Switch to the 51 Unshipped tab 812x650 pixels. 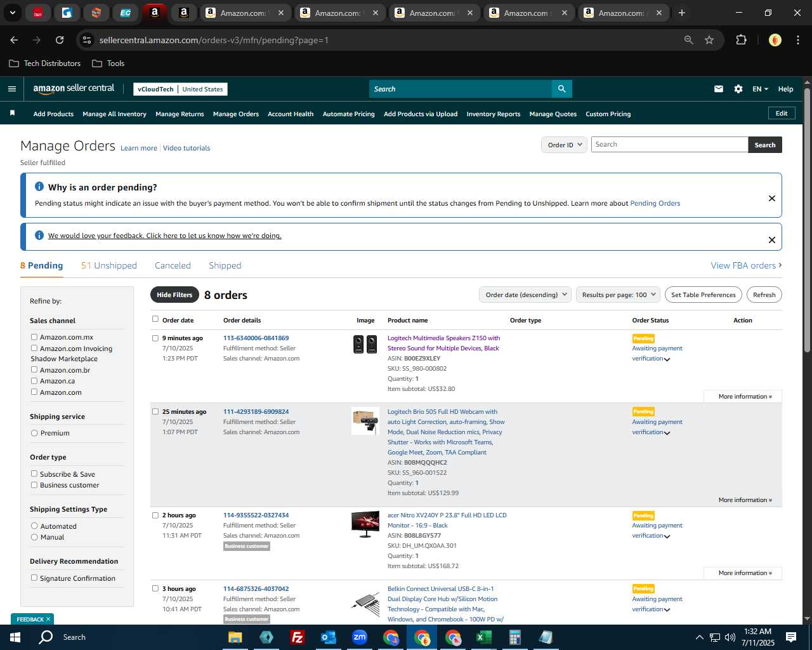[109, 265]
